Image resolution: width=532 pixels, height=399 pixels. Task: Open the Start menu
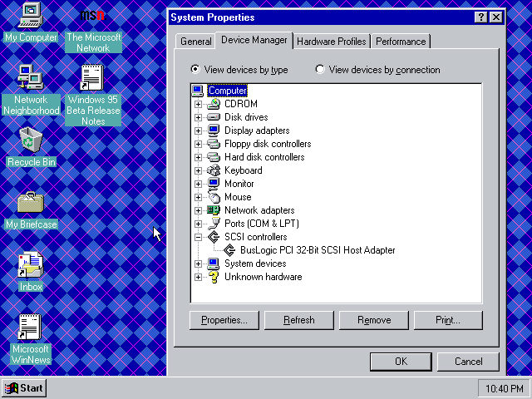(24, 388)
